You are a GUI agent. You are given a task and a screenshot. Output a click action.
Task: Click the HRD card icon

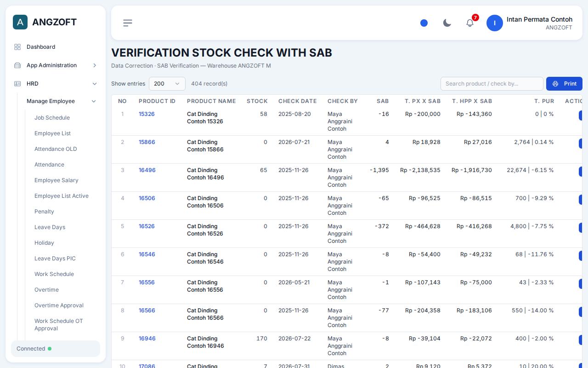tap(17, 84)
